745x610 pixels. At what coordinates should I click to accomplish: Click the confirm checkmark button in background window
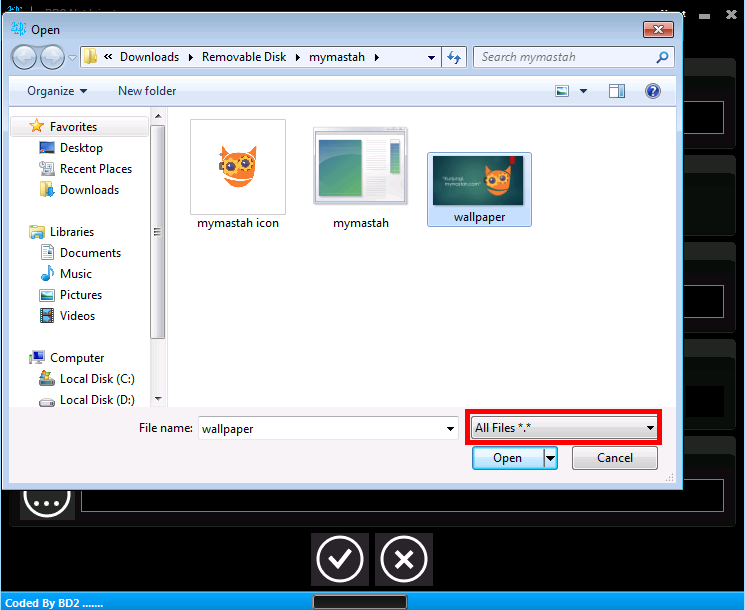click(x=340, y=559)
